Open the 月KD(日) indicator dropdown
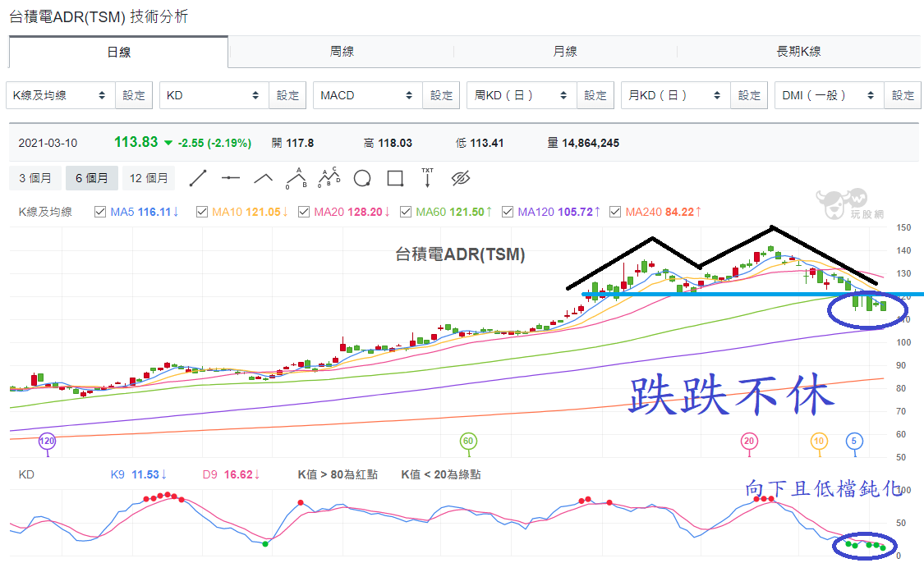Image resolution: width=924 pixels, height=563 pixels. [674, 95]
